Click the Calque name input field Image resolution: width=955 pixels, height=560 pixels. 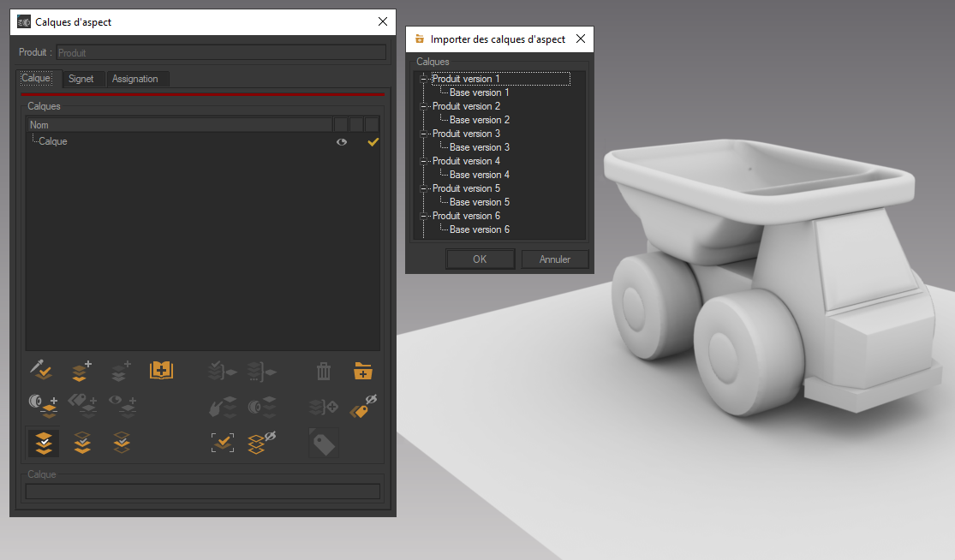(203, 491)
